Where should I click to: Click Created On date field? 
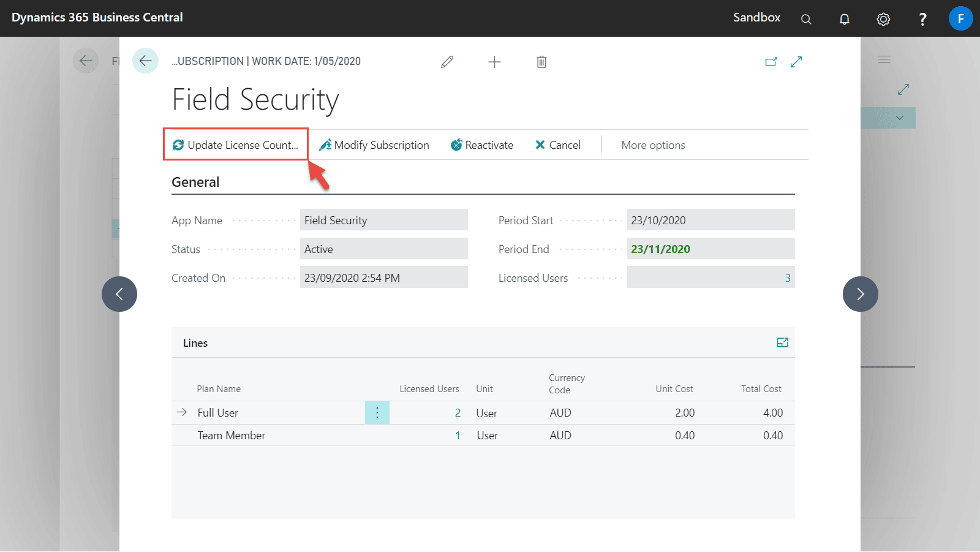[384, 277]
